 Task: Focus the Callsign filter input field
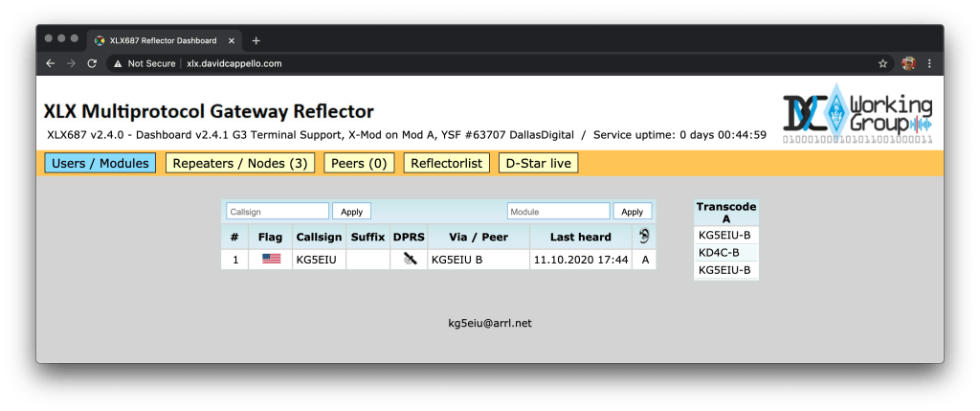tap(278, 211)
